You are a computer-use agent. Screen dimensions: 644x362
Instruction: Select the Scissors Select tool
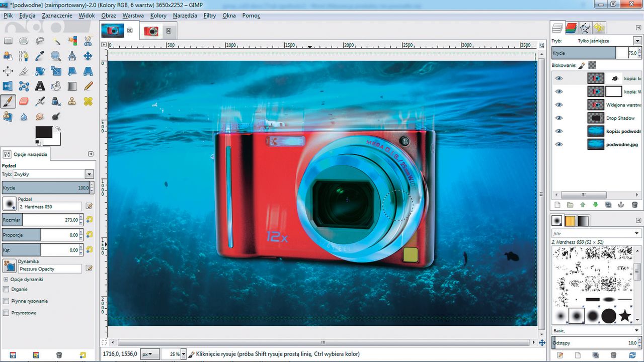click(x=88, y=41)
